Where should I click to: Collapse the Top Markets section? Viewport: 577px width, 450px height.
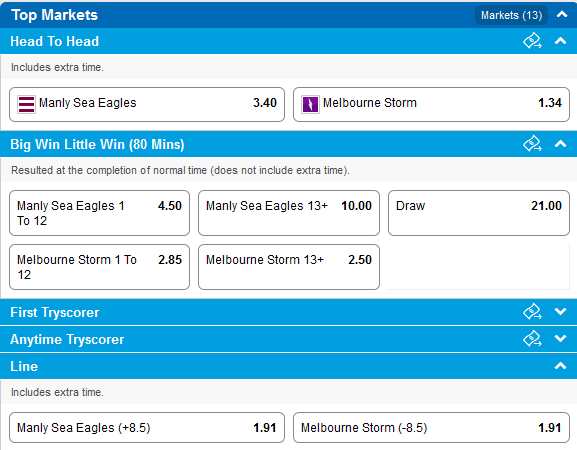coord(562,14)
